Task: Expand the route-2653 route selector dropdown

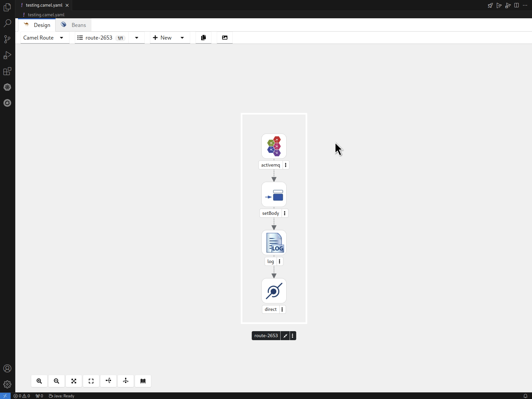Action: (x=137, y=38)
